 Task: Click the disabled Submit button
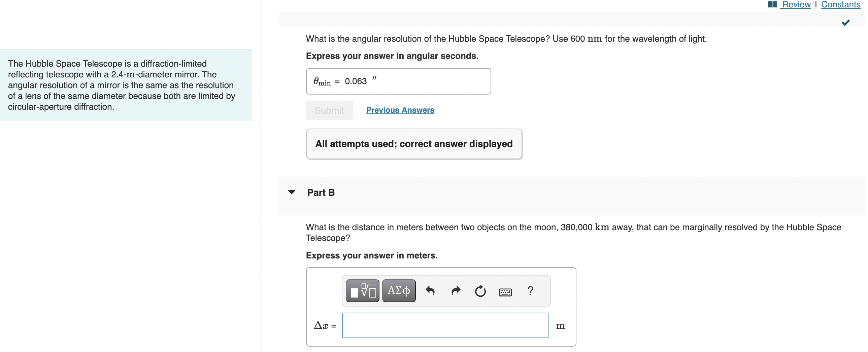click(x=329, y=110)
